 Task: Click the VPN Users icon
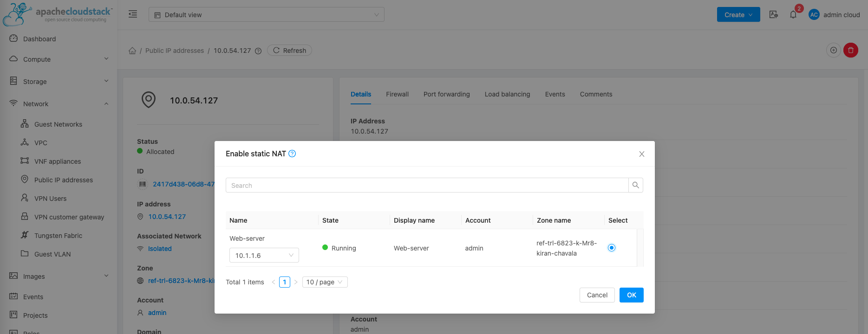[25, 198]
